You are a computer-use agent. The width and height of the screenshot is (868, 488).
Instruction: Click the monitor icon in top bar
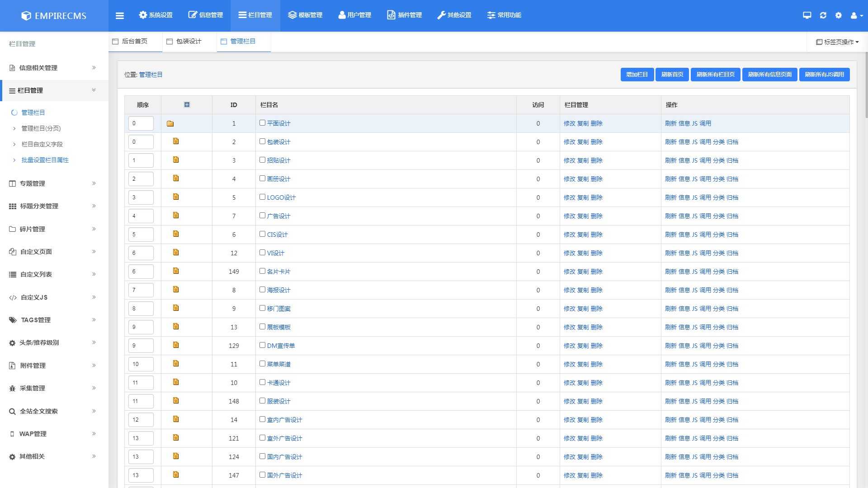click(807, 15)
